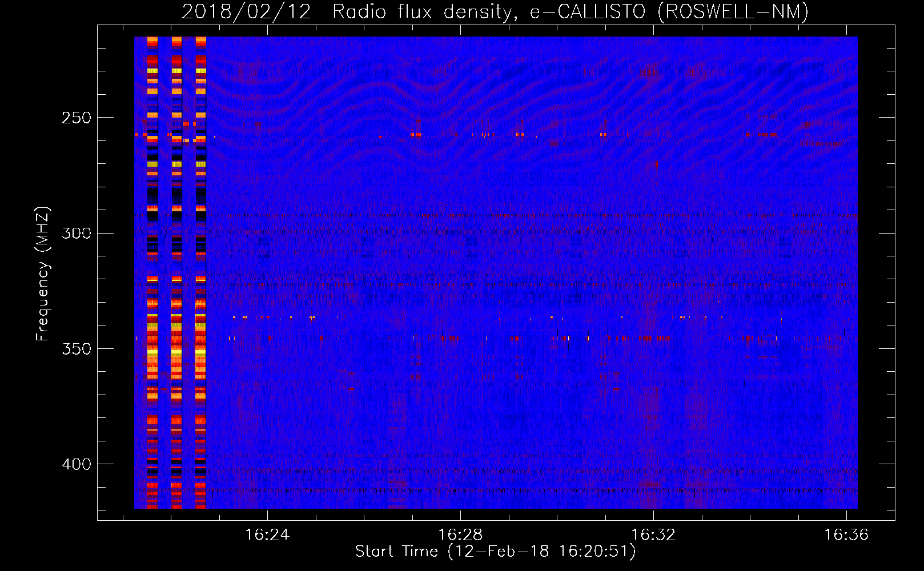Click the 350 frequency tick label
Image resolution: width=924 pixels, height=571 pixels.
click(76, 348)
